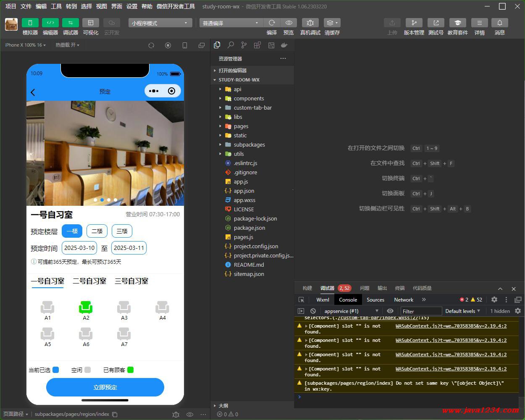Open the 小程序模式 mode dropdown
The image size is (525, 420).
pos(160,23)
